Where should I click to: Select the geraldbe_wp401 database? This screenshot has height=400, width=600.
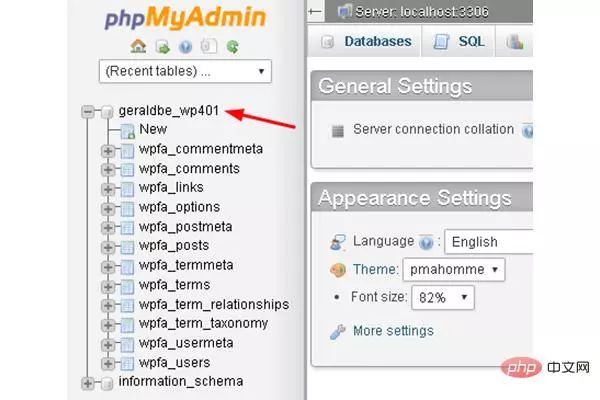(169, 111)
